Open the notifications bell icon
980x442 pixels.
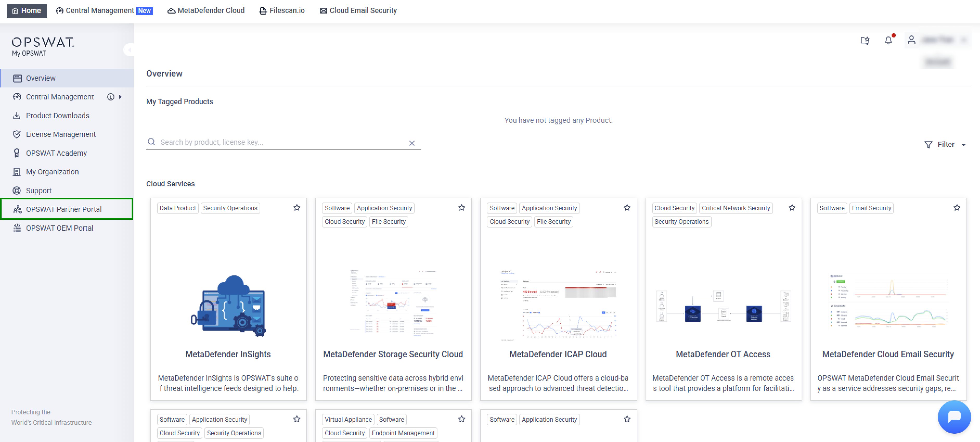point(888,40)
